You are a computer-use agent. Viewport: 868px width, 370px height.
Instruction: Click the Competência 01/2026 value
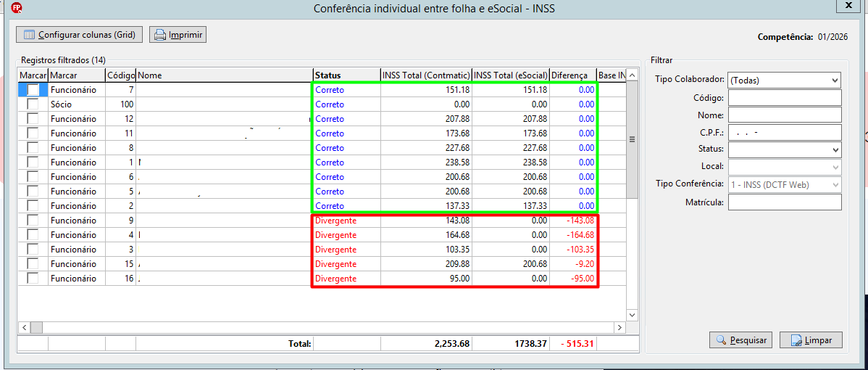click(834, 37)
